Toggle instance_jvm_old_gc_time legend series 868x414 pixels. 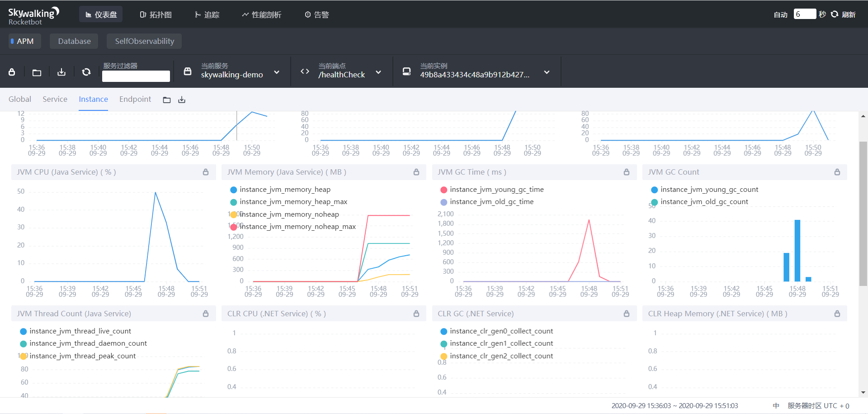(x=487, y=202)
